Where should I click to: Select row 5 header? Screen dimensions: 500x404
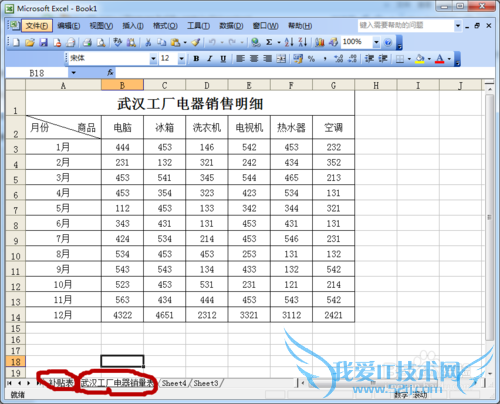tap(16, 178)
